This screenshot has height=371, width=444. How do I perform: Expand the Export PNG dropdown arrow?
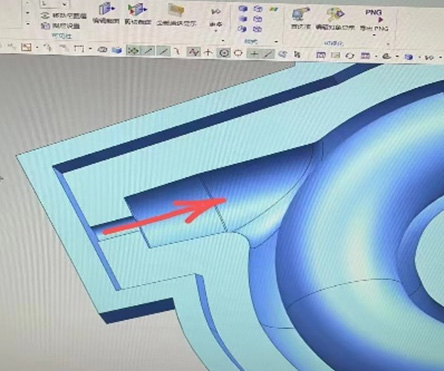click(374, 35)
